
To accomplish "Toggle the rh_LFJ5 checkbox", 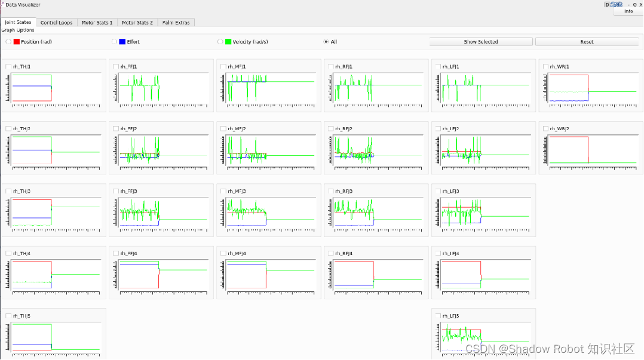I will 438,316.
